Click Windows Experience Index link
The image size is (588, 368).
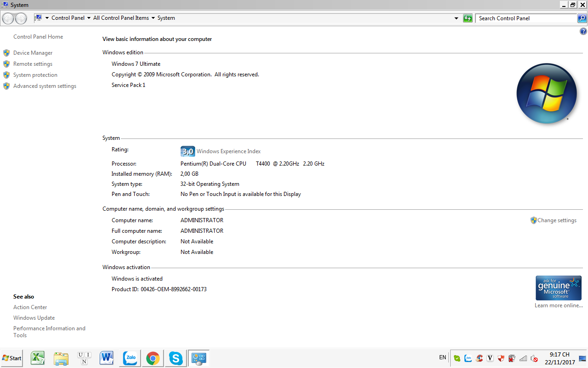(x=228, y=151)
